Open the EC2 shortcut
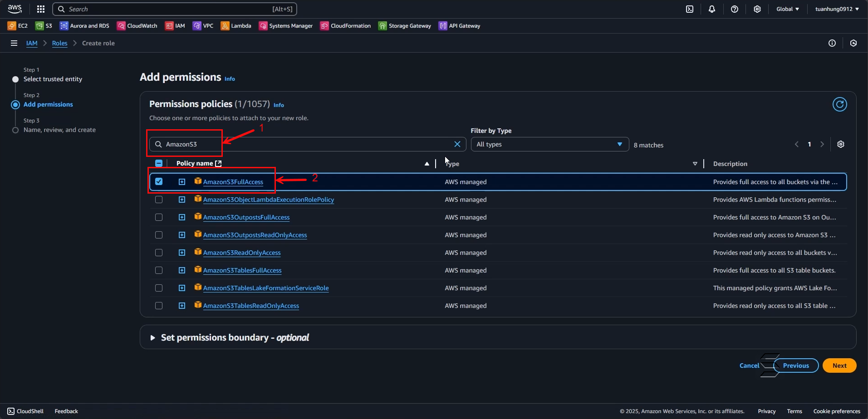 [18, 26]
